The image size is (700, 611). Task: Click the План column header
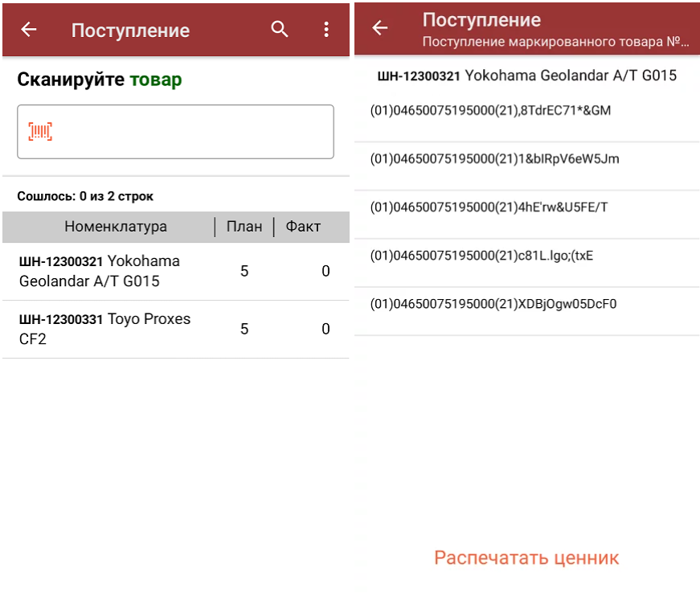click(x=244, y=227)
